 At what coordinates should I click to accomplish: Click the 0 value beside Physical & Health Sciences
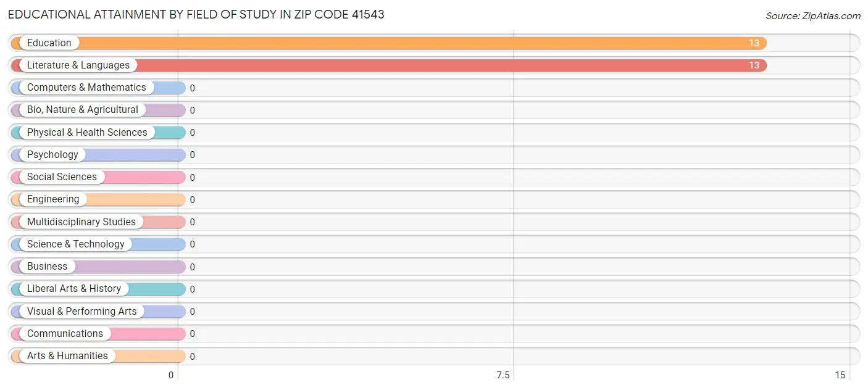pyautogui.click(x=193, y=133)
